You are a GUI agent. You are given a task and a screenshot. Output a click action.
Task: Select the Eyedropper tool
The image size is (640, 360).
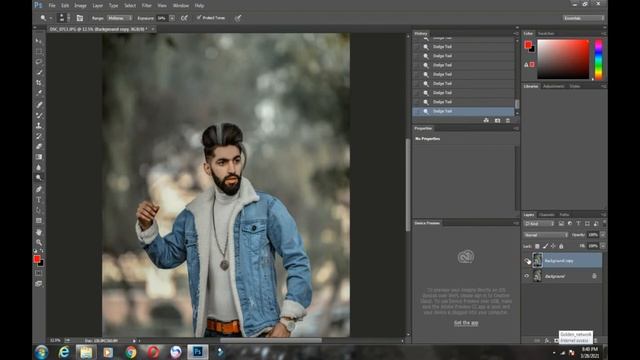[x=39, y=93]
